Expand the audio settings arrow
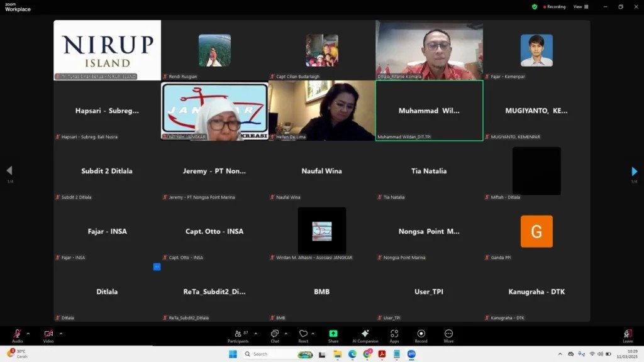 28,333
